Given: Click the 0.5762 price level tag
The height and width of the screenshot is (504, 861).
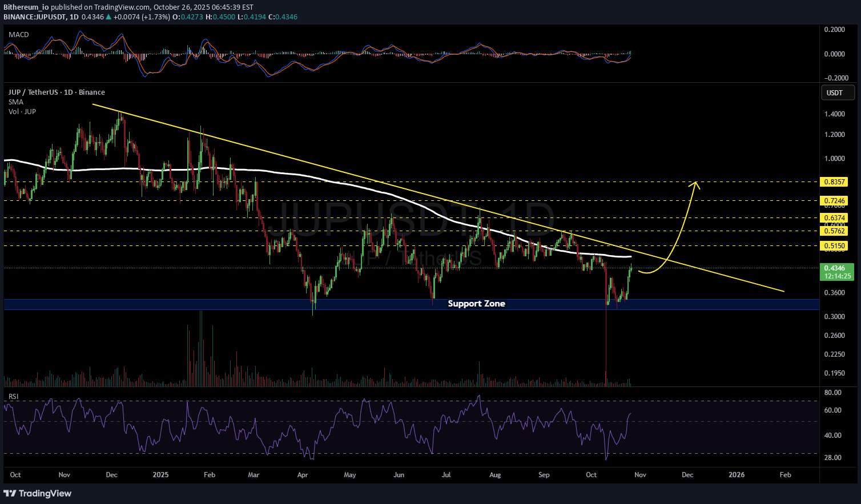Looking at the screenshot, I should 834,231.
